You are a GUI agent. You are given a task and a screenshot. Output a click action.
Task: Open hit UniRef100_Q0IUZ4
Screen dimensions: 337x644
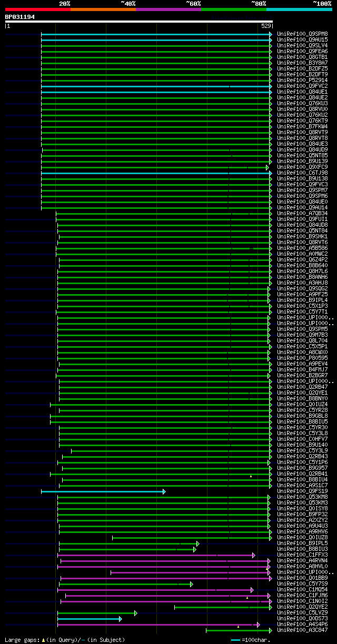point(302,404)
